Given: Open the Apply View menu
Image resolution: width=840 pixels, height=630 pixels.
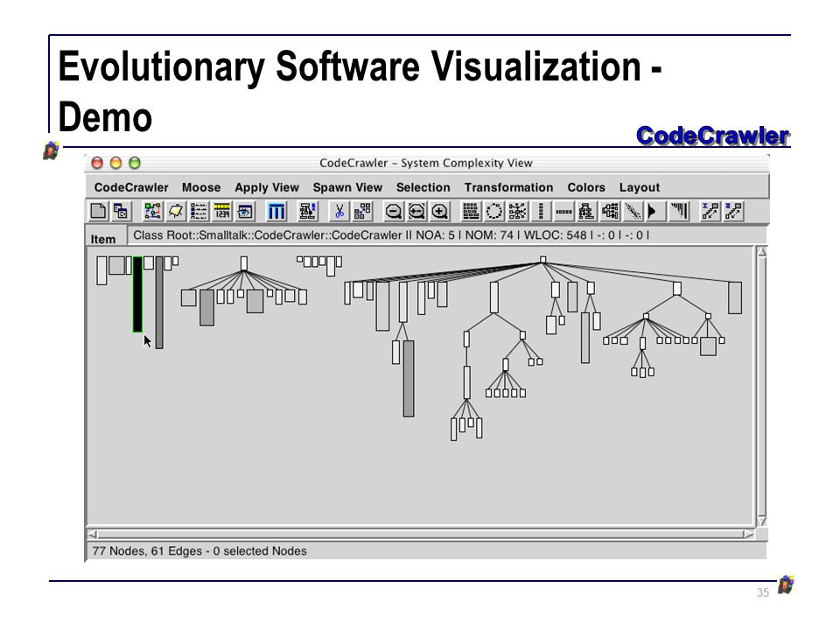Looking at the screenshot, I should (267, 187).
